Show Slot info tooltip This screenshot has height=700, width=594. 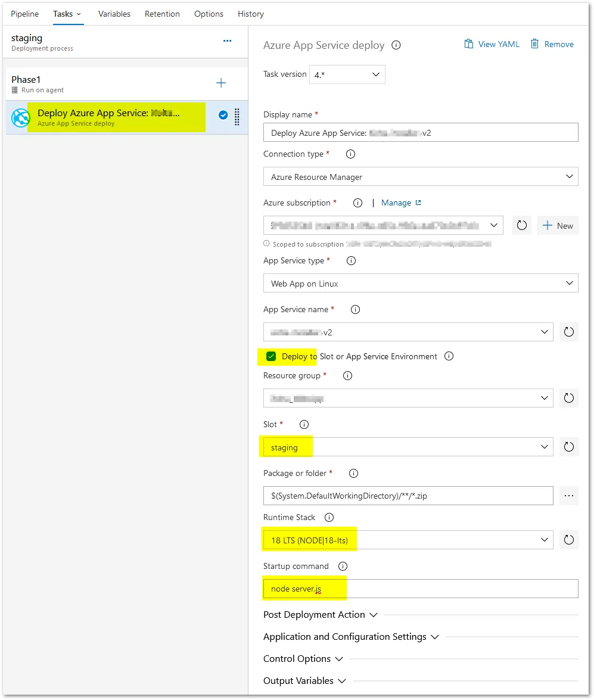[x=304, y=425]
